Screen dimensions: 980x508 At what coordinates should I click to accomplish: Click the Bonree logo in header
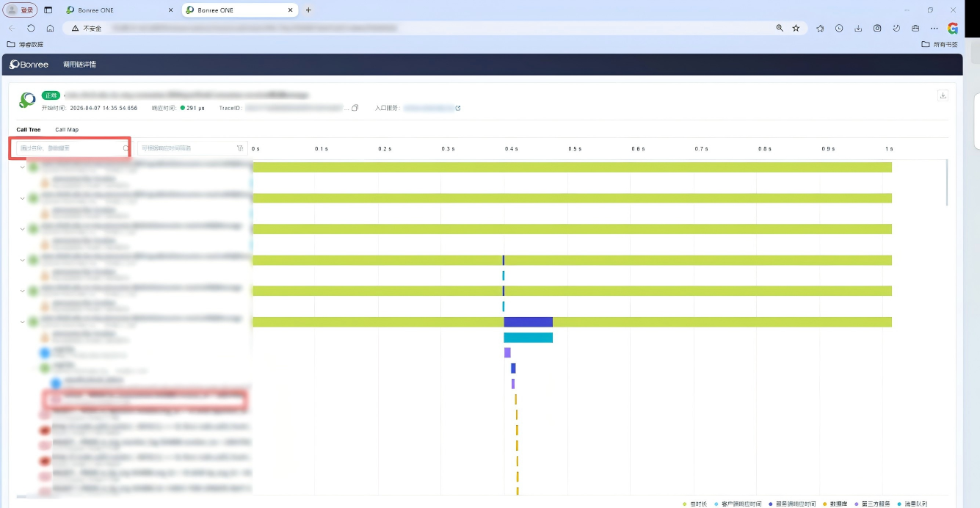(29, 65)
